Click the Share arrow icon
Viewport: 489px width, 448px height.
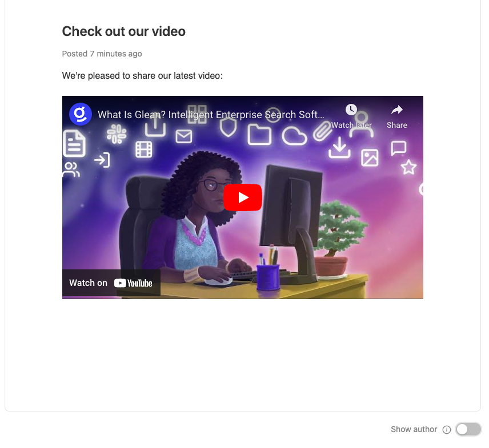396,110
